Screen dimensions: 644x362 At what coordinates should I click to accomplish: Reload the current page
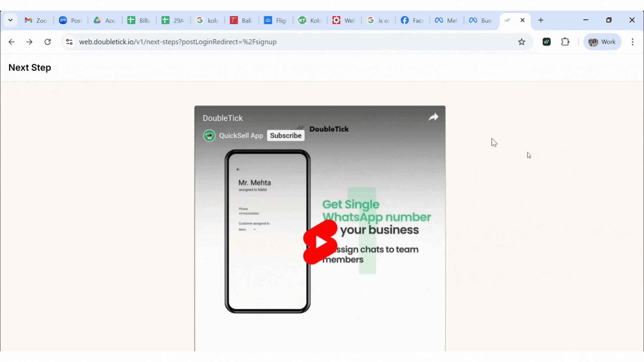(48, 42)
